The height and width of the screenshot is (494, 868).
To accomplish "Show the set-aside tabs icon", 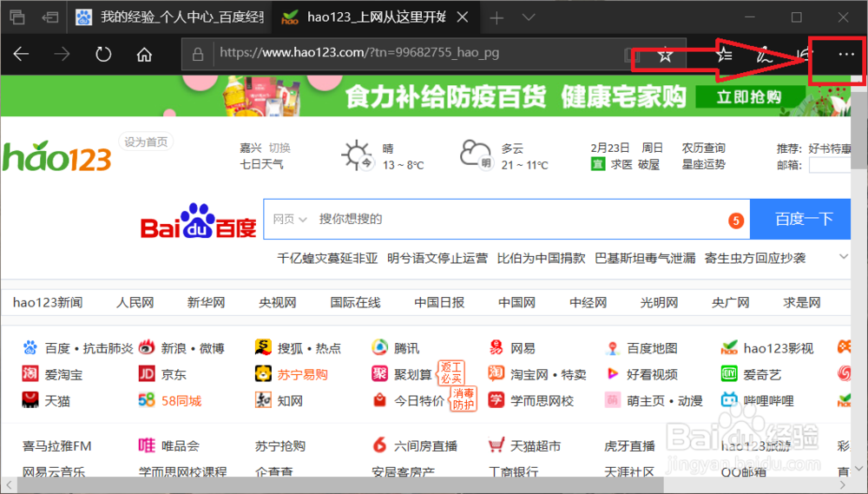I will [x=17, y=17].
